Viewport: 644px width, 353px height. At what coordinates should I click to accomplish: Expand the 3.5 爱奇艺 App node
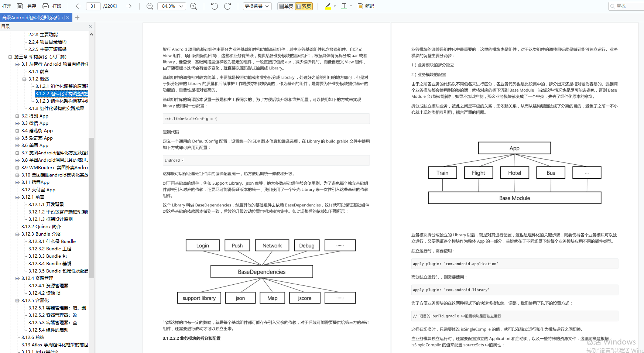(x=17, y=138)
